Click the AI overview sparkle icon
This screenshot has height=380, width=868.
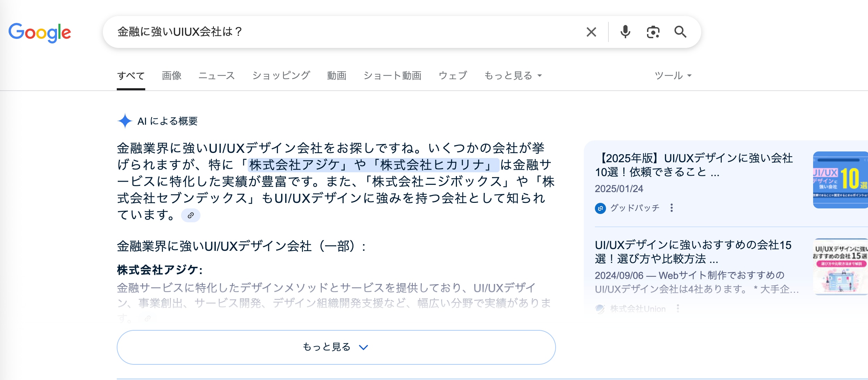(x=125, y=121)
